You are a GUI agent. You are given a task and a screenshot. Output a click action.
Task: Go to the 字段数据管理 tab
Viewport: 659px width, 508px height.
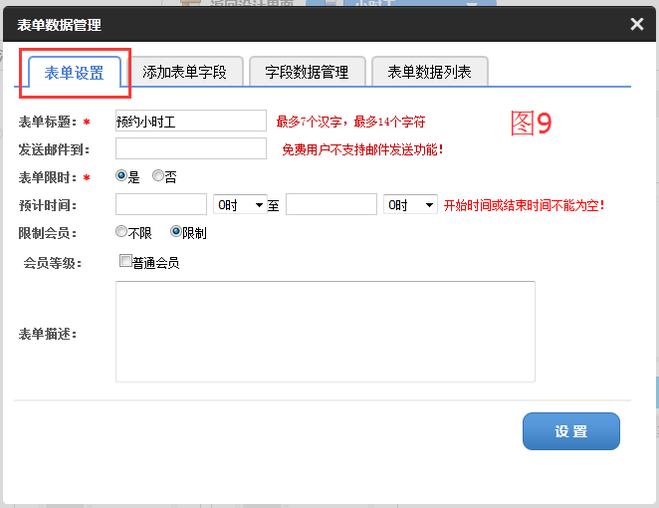click(306, 72)
